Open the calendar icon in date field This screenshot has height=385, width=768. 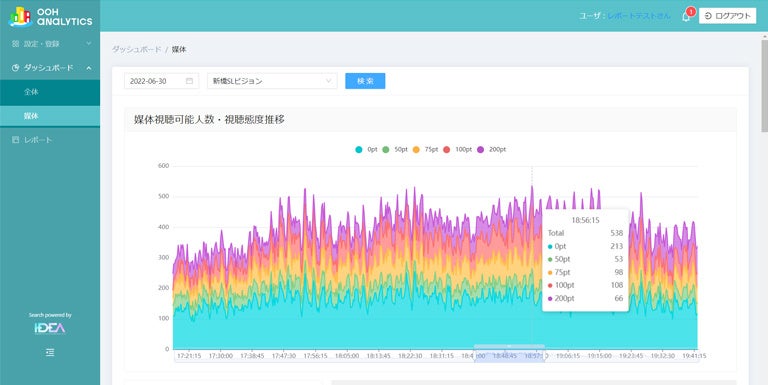coord(190,81)
